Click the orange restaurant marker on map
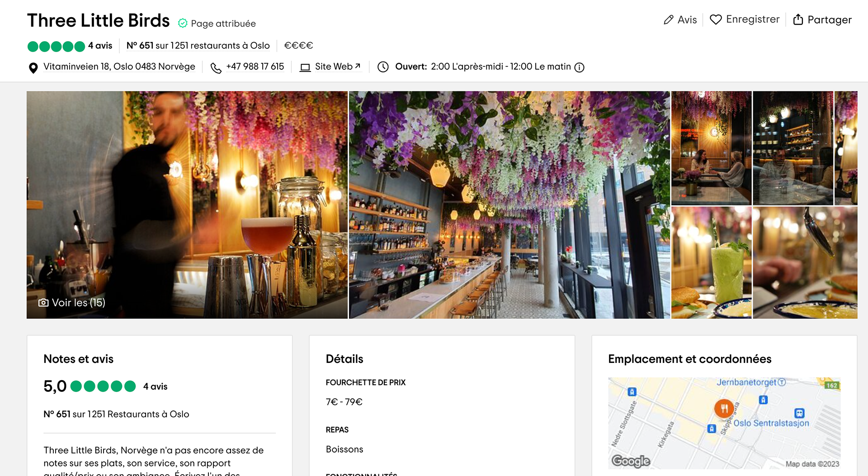868x476 pixels. click(x=724, y=409)
